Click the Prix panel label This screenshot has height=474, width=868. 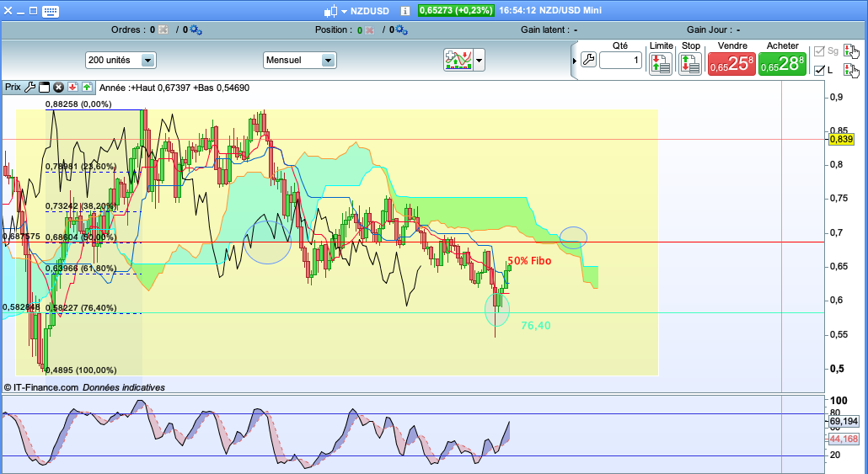pos(13,87)
